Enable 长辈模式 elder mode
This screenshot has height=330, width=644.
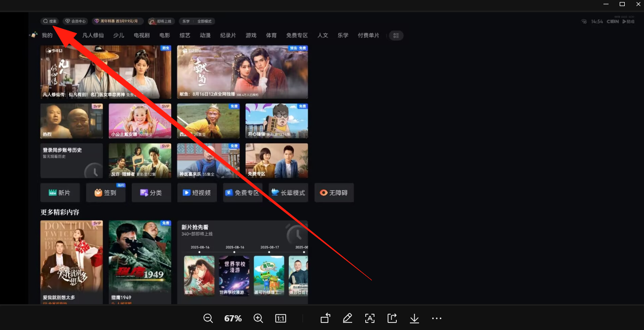[288, 193]
